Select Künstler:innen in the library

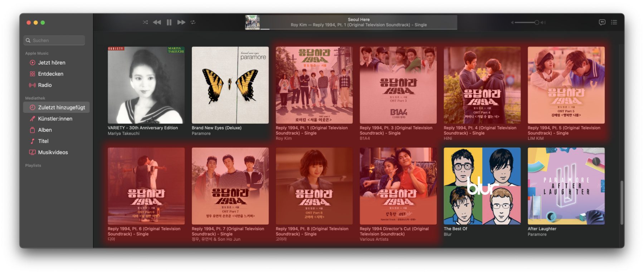tap(55, 119)
